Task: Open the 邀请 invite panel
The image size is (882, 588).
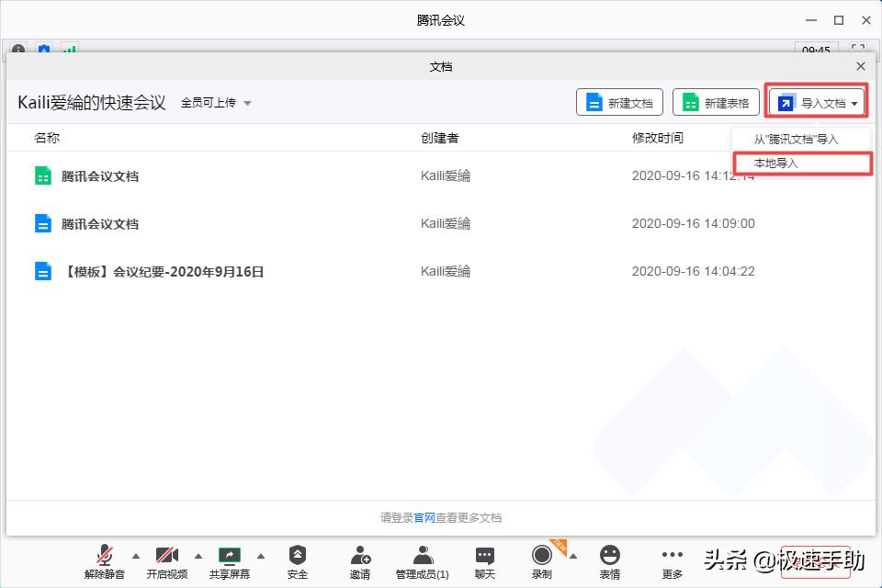Action: pyautogui.click(x=360, y=561)
